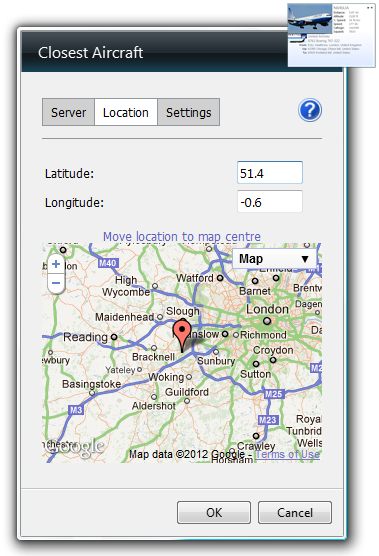Click Move location to map centre link

182,237
